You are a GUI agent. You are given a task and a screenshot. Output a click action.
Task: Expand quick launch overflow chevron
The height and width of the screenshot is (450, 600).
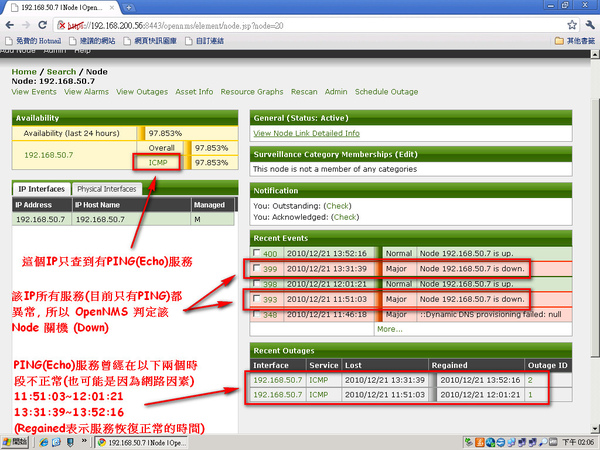coord(84,441)
